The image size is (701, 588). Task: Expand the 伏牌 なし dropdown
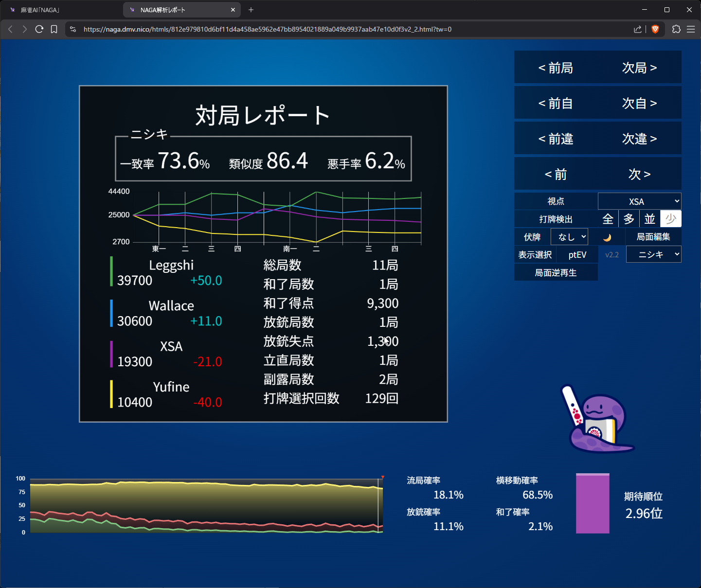[x=569, y=237]
